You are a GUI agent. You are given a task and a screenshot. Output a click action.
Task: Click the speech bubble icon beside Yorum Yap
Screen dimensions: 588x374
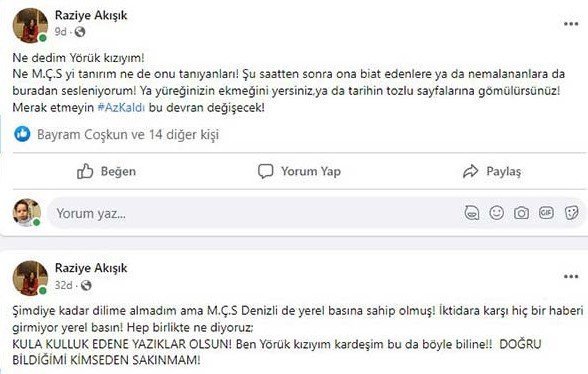point(266,171)
